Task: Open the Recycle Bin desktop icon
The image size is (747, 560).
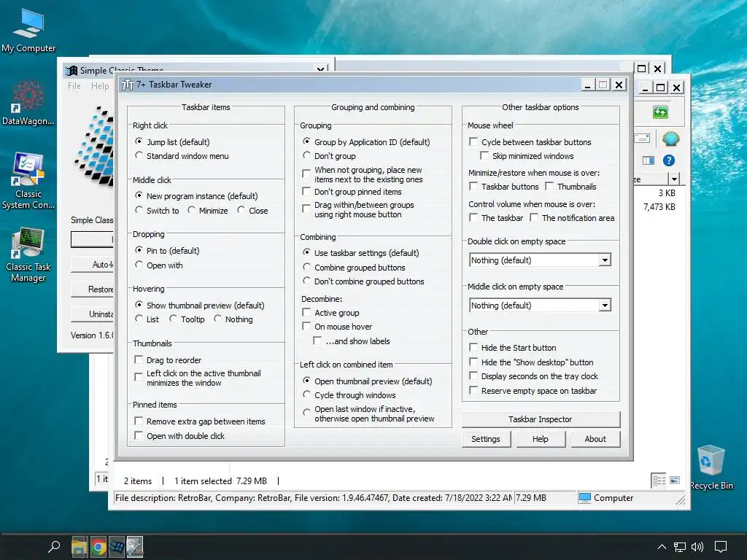Action: click(711, 467)
